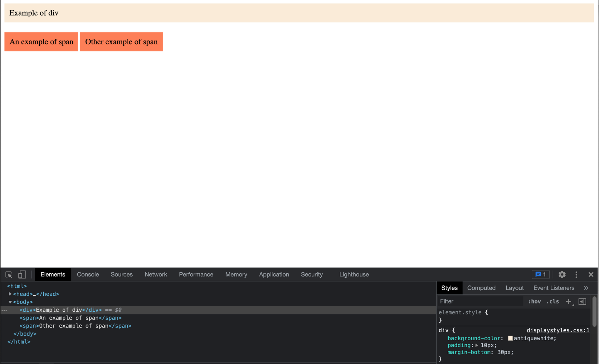The image size is (599, 364).
Task: Select the Styles pane tab
Action: [x=449, y=288]
